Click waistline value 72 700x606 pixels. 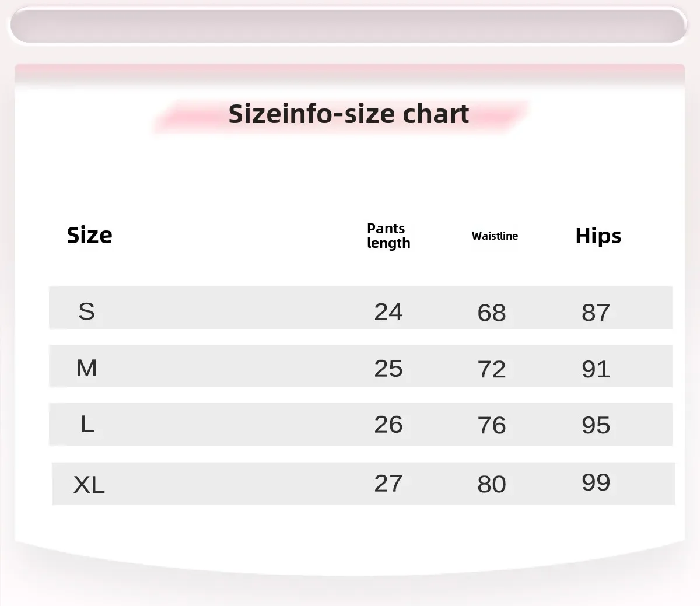[492, 369]
